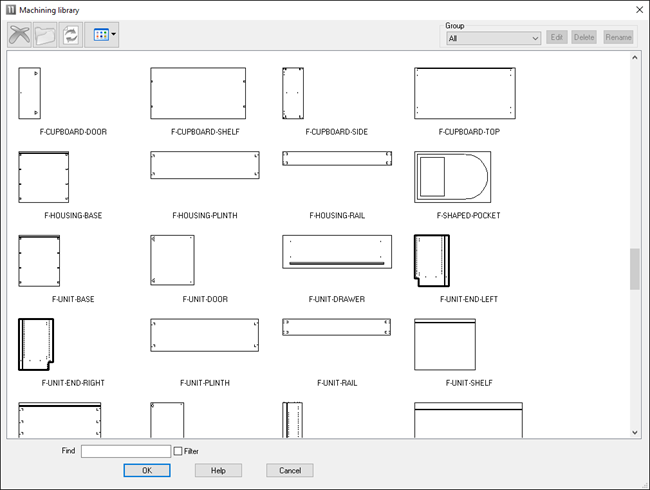Screen dimensions: 650x490
Task: Open the view mode dropdown arrow
Action: [x=113, y=34]
